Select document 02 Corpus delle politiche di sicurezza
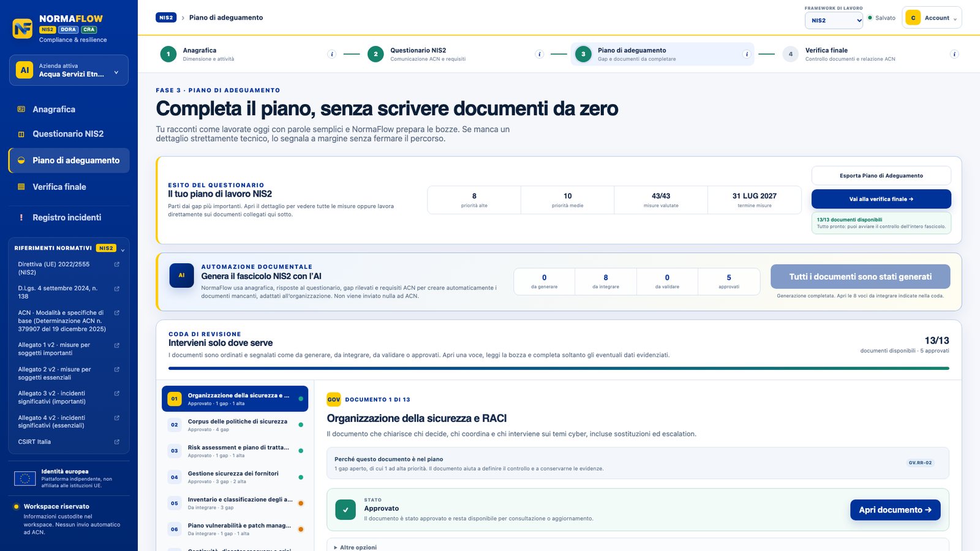The height and width of the screenshot is (551, 980). (235, 425)
